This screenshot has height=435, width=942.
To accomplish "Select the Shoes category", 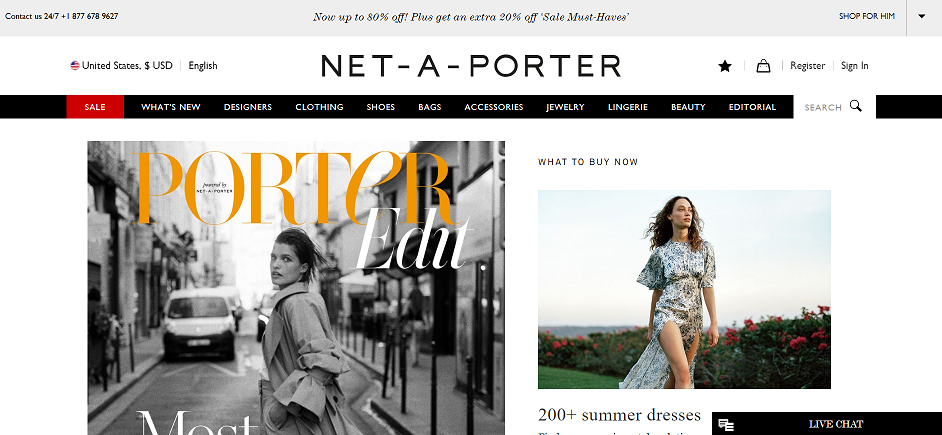I will tap(381, 107).
